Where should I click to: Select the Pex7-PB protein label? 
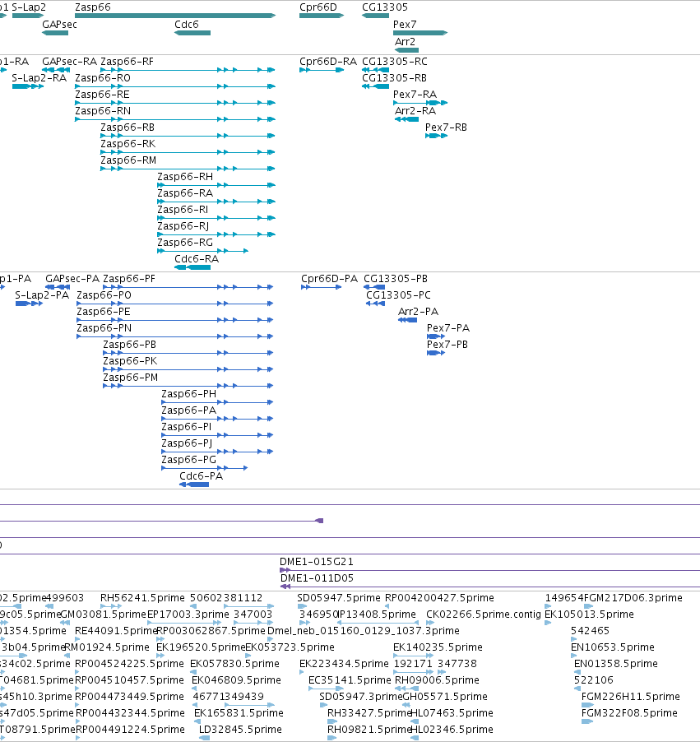[447, 345]
